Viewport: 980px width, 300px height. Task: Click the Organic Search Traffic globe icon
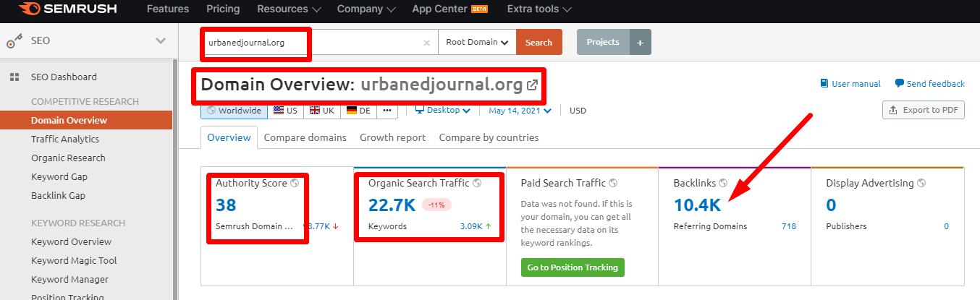click(477, 184)
